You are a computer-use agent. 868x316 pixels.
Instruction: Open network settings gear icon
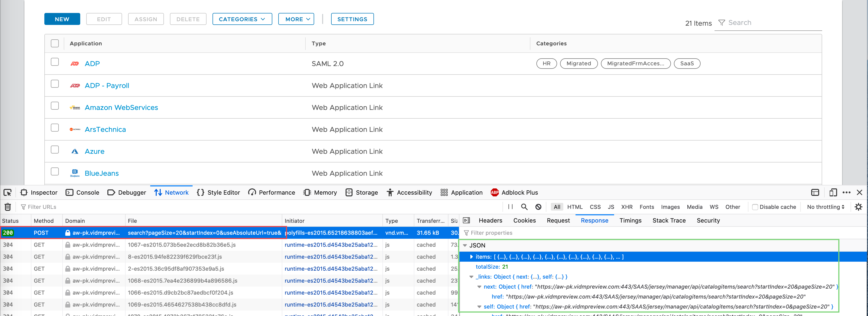tap(858, 207)
